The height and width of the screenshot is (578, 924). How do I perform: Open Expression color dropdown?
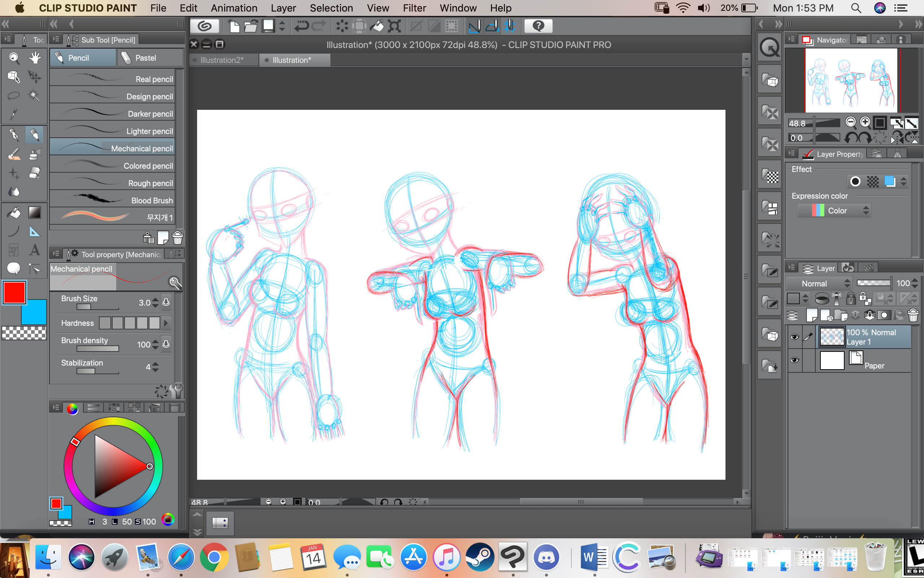834,211
